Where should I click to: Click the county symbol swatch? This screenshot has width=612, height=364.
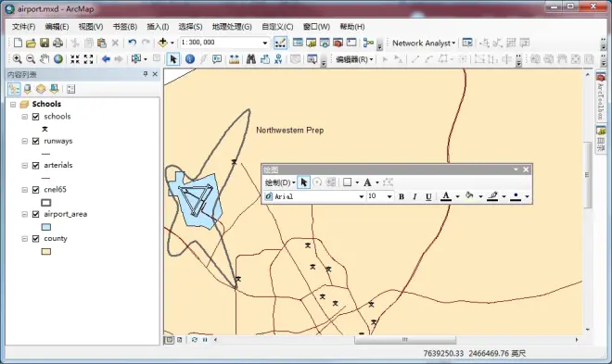point(46,251)
